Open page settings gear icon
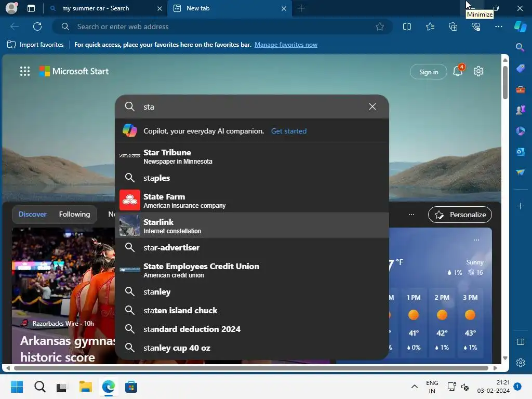The height and width of the screenshot is (399, 532). click(x=478, y=71)
